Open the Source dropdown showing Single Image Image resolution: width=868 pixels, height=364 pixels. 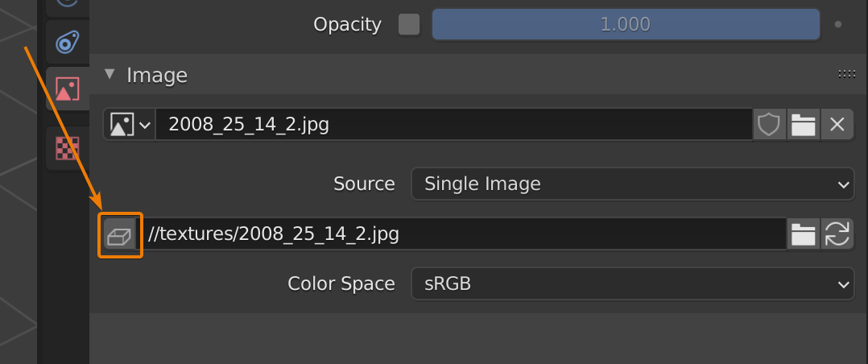[x=632, y=184]
